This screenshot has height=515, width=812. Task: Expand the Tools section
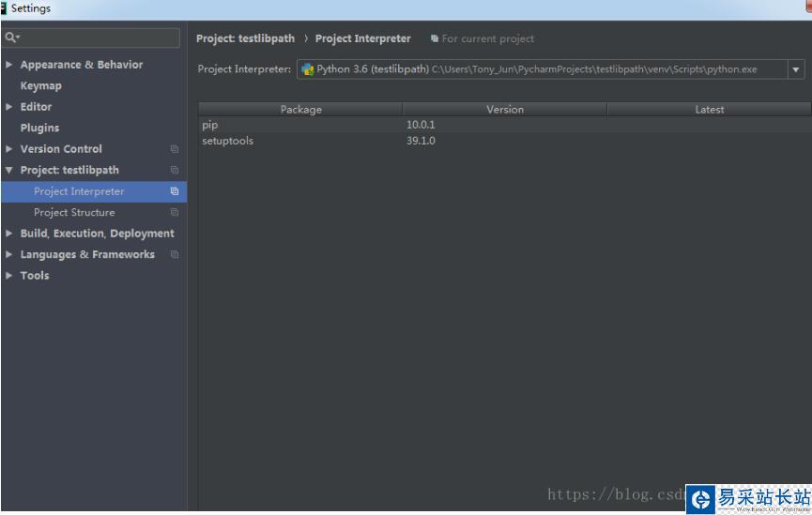pos(8,276)
